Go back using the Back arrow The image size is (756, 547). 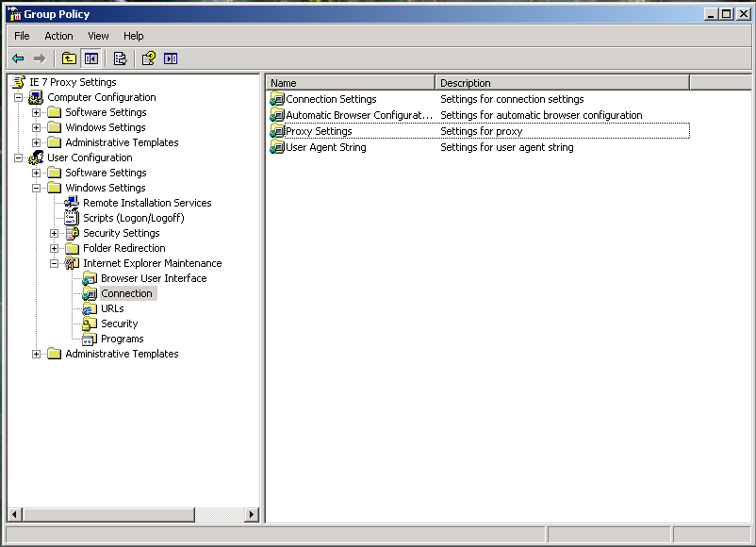tap(18, 58)
